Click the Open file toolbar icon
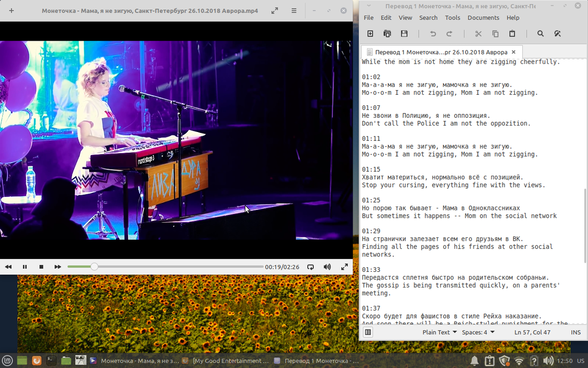The image size is (588, 368). [387, 34]
